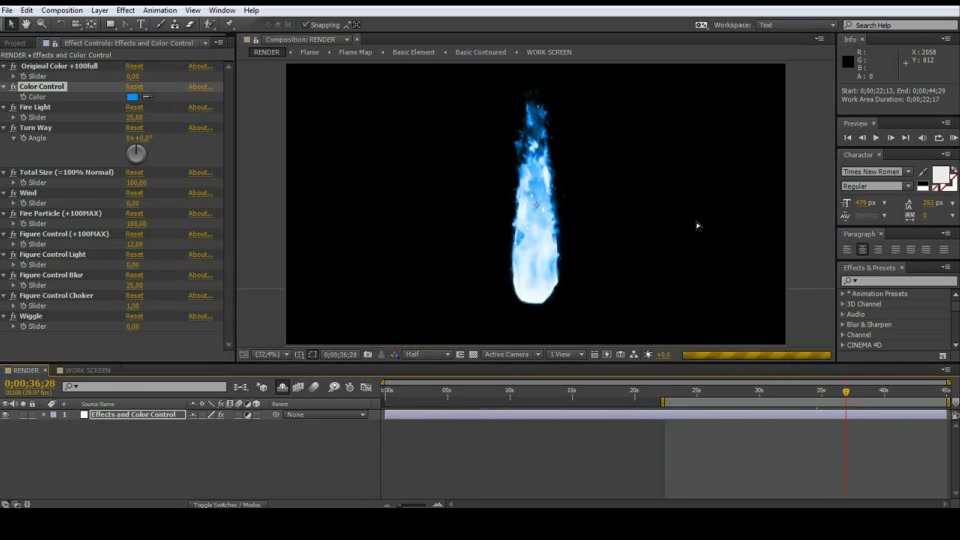This screenshot has width=960, height=540.
Task: Select the Eraser tool
Action: (x=190, y=24)
